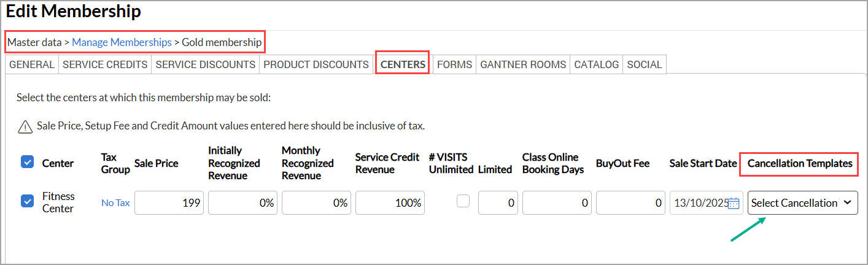Select the Product Discounts tab
Screen dimensions: 868x265
pyautogui.click(x=316, y=64)
